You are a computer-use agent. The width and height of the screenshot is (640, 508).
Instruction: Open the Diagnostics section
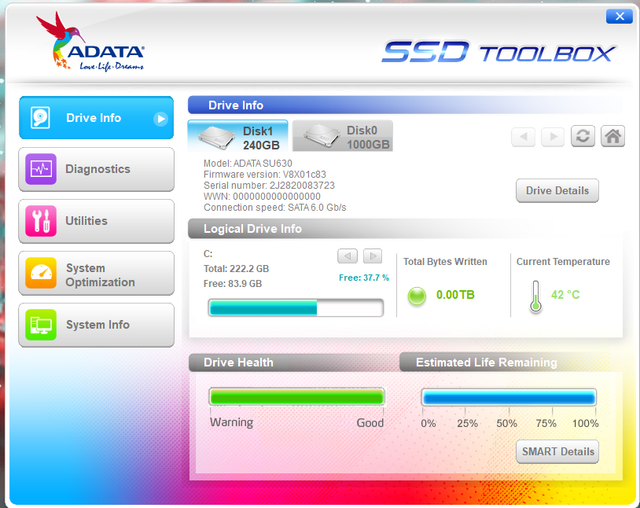pos(96,169)
